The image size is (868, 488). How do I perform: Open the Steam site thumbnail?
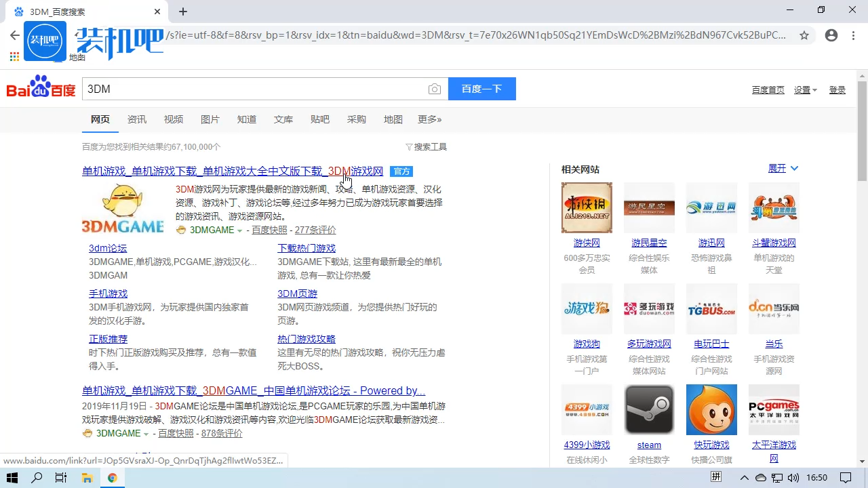pyautogui.click(x=649, y=409)
